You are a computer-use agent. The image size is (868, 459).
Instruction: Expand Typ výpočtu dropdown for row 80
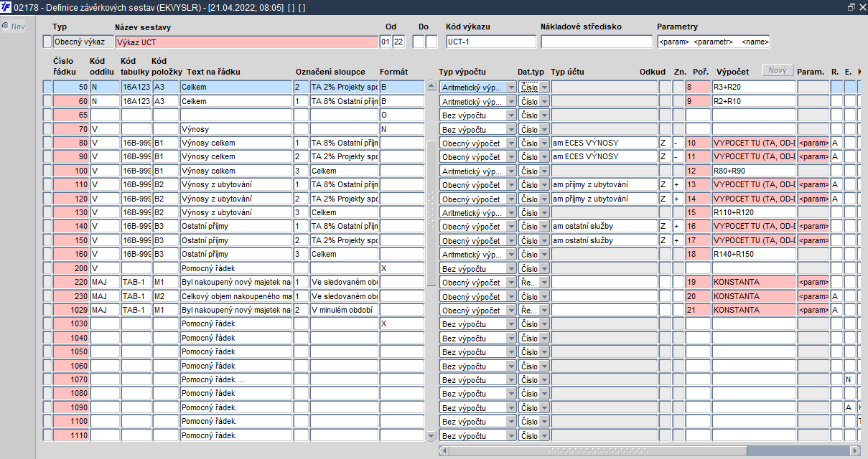[x=510, y=143]
